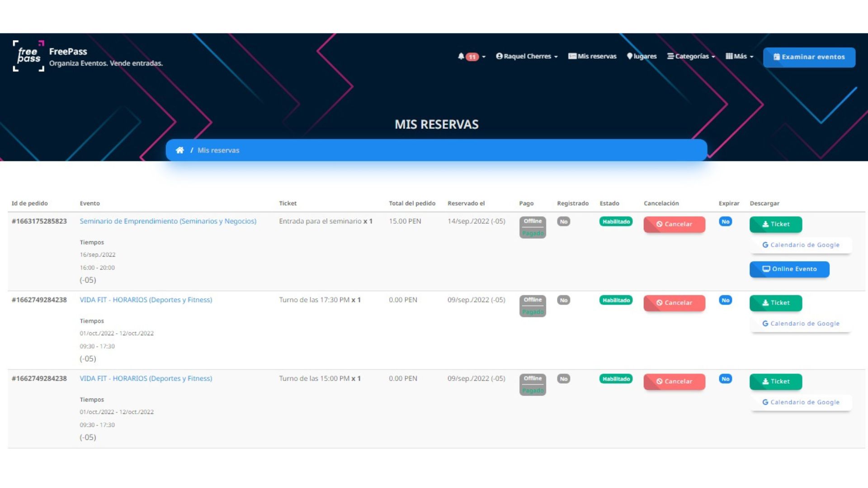The width and height of the screenshot is (868, 488).
Task: Click the Examinar eventos button
Action: (x=809, y=57)
